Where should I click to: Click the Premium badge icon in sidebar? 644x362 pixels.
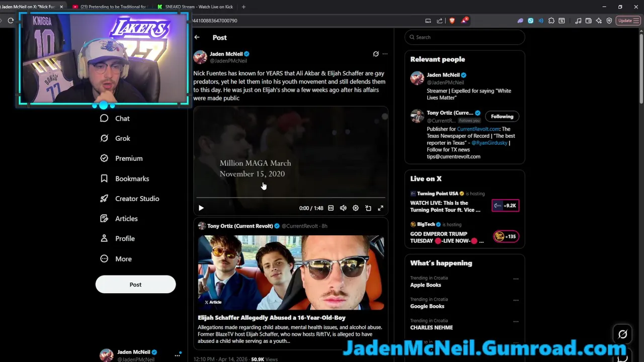104,158
